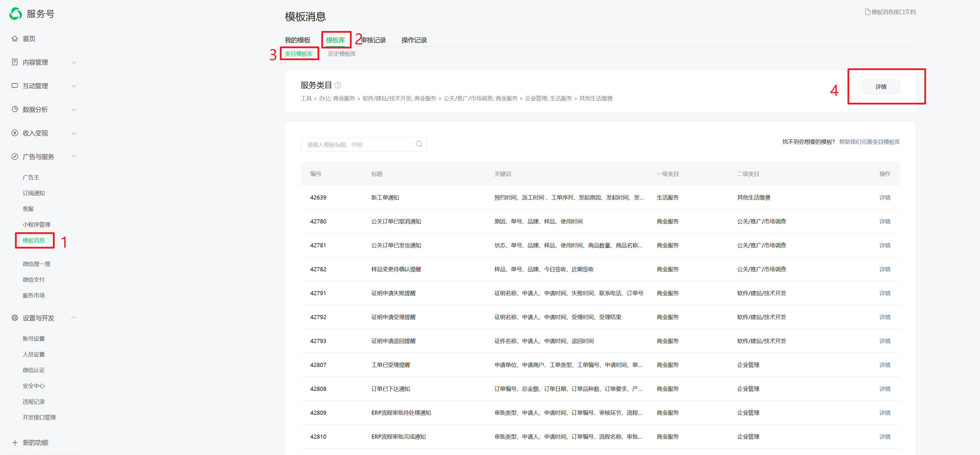Click the 数据分析 pie chart icon
The image size is (980, 455).
(15, 109)
